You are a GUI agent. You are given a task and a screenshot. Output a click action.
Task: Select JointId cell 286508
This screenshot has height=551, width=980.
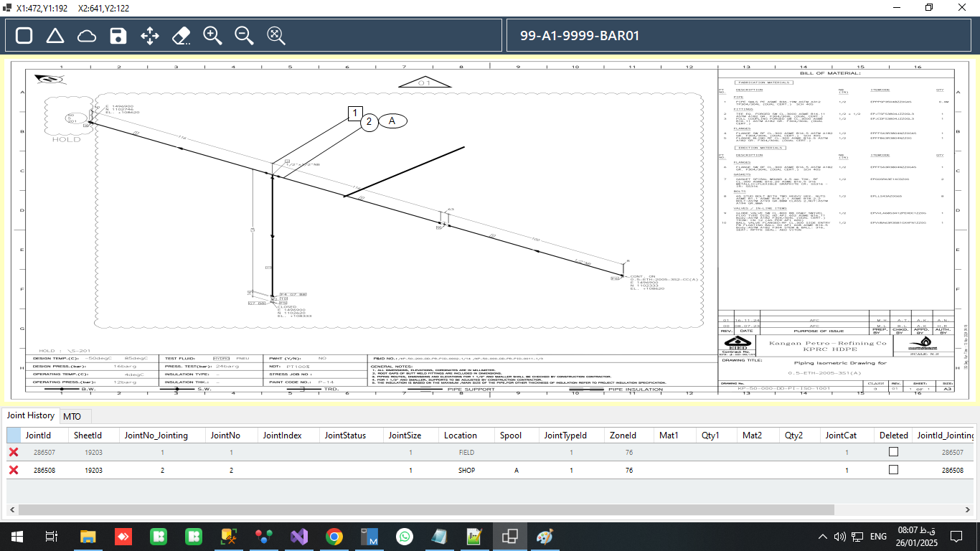point(45,471)
